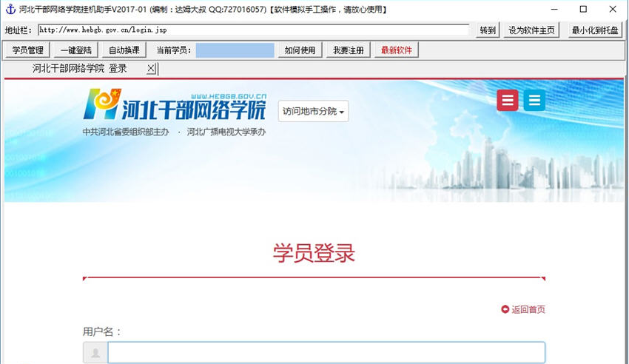This screenshot has height=364, width=629.
Task: Minimize the application window
Action: [554, 9]
